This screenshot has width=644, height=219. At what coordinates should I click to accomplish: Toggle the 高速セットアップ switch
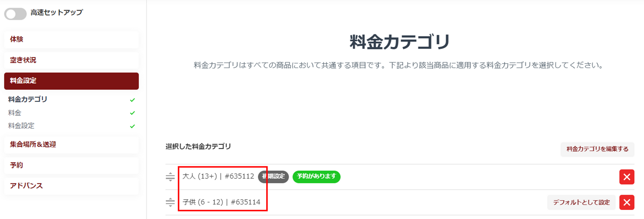(x=15, y=14)
